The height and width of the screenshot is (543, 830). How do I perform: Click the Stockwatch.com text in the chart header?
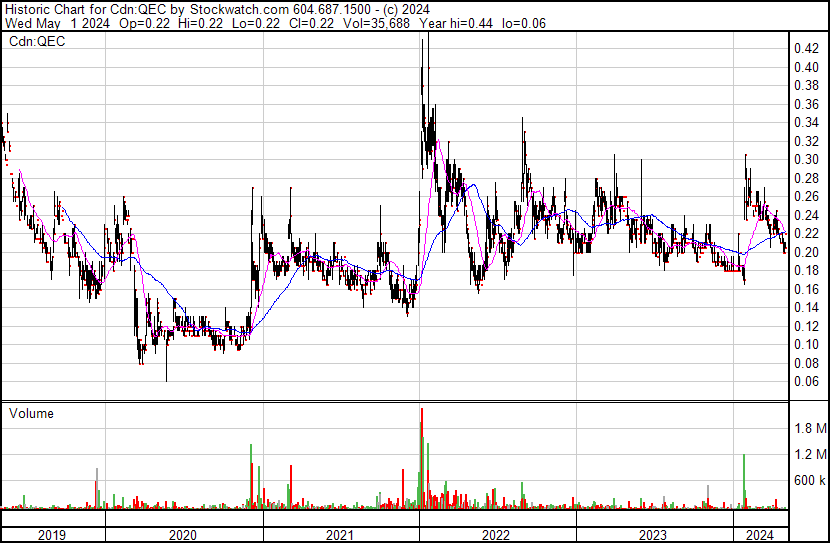pos(217,8)
